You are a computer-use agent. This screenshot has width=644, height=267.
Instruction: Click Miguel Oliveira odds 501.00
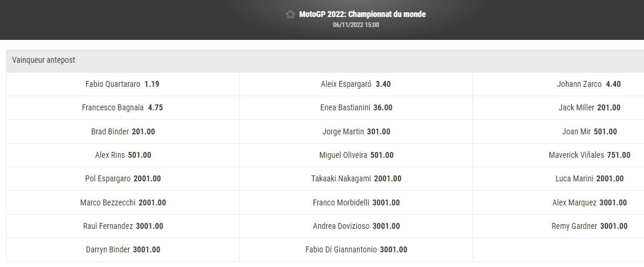356,156
